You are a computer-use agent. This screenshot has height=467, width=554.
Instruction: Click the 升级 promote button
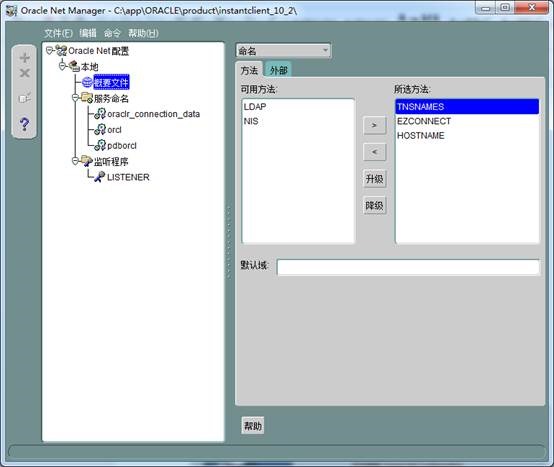375,179
